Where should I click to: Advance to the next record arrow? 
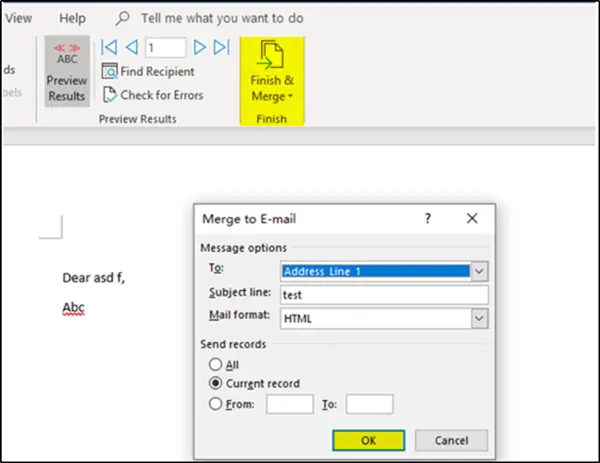[199, 47]
